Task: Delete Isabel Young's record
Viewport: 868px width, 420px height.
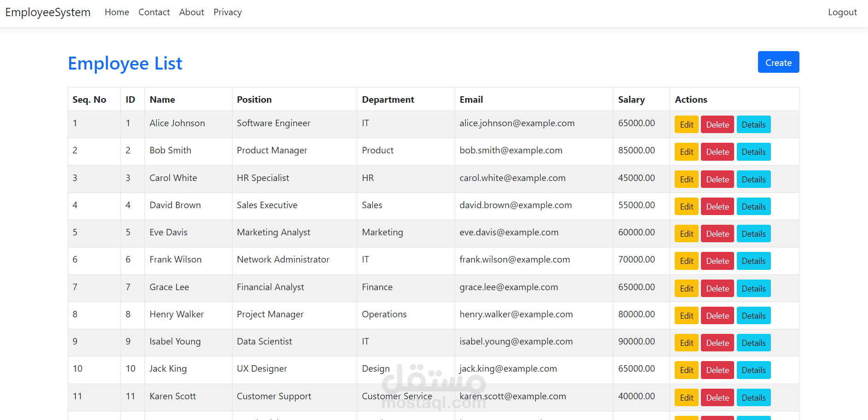Action: [717, 343]
